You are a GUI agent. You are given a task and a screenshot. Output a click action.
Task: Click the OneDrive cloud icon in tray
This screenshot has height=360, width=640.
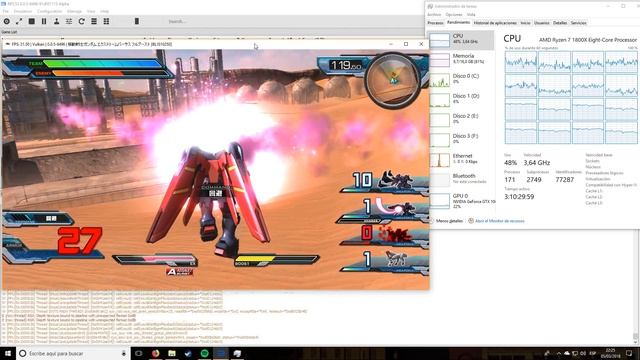pyautogui.click(x=567, y=353)
